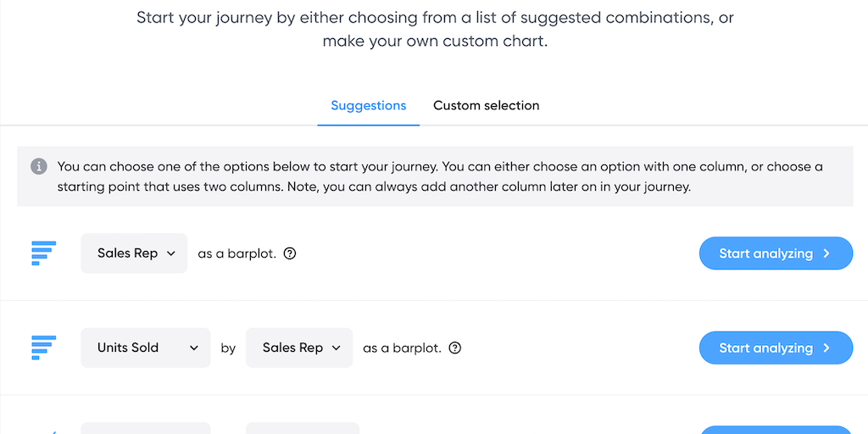The height and width of the screenshot is (434, 868).
Task: Click the barplot icon beside the Units Sold option
Action: pos(43,348)
